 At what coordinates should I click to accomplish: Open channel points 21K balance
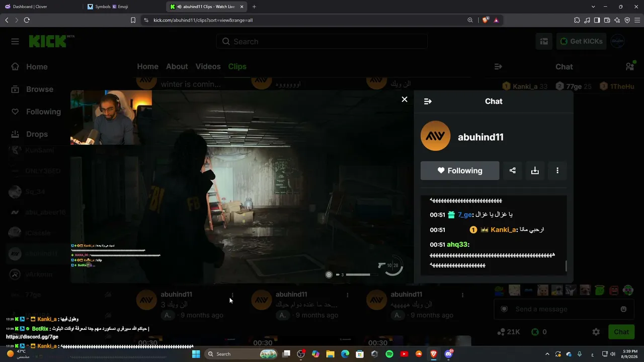(508, 332)
